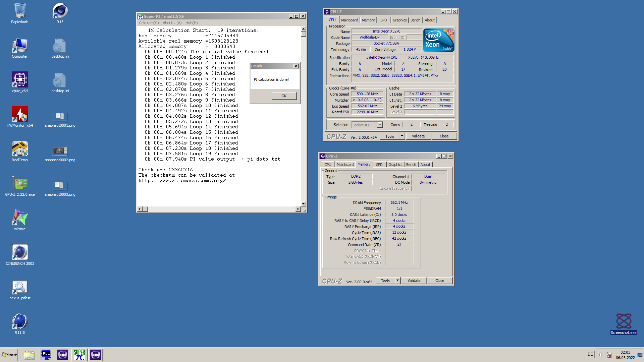644x362 pixels.
Task: Switch to Memory tab in upper CPU-Z window
Action: point(368,20)
